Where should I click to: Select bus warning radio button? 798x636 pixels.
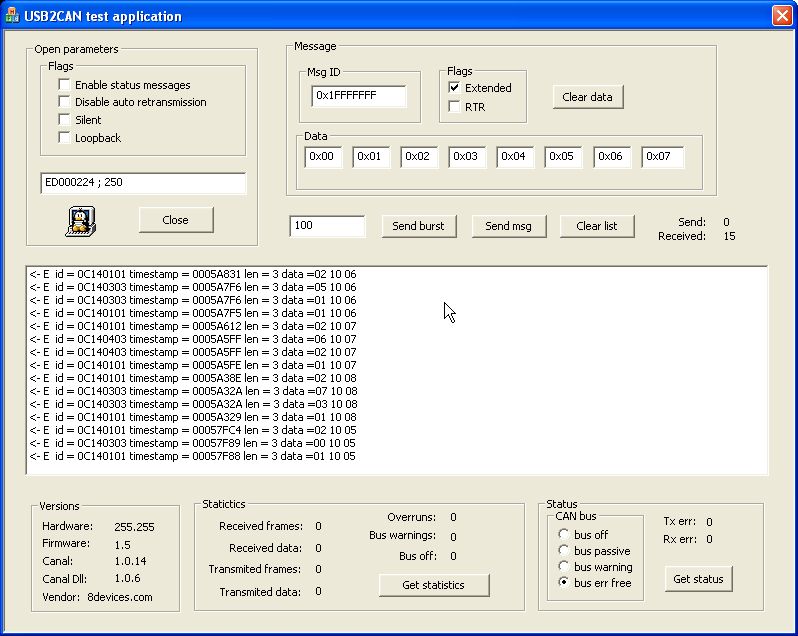tap(564, 567)
